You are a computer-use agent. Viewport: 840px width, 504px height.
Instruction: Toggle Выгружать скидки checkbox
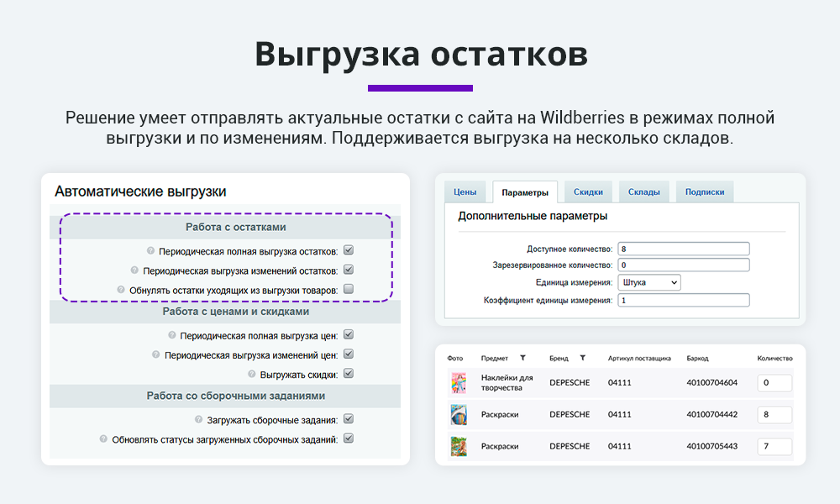[x=349, y=373]
